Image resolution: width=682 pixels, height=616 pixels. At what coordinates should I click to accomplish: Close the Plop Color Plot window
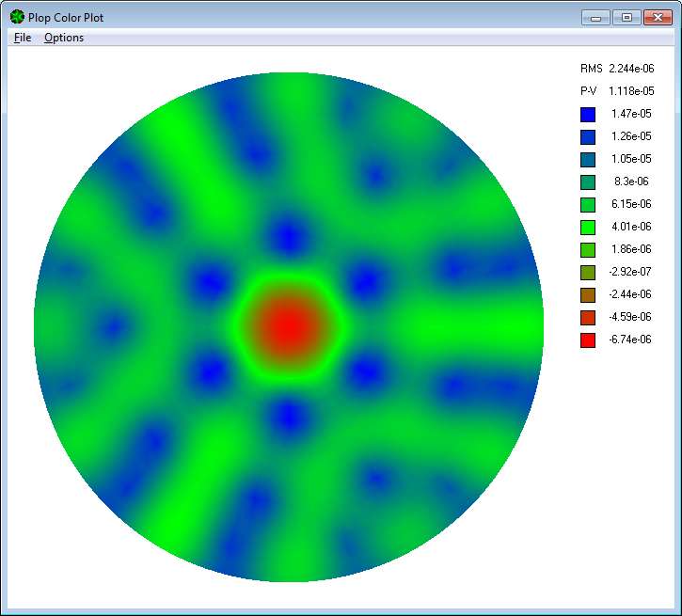(658, 18)
